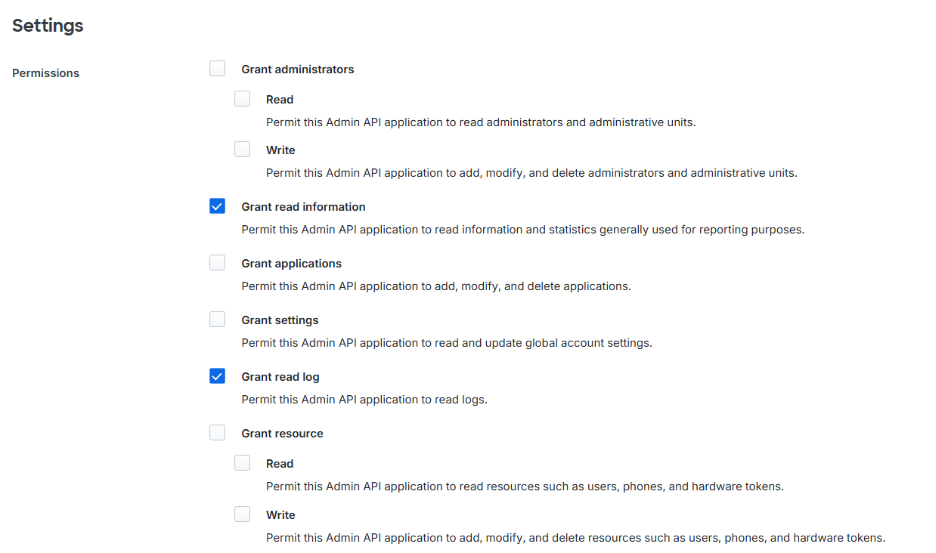Viewport: 936px width, 553px height.
Task: Tick the Read checkbox under Grant administrators
Action: point(242,99)
